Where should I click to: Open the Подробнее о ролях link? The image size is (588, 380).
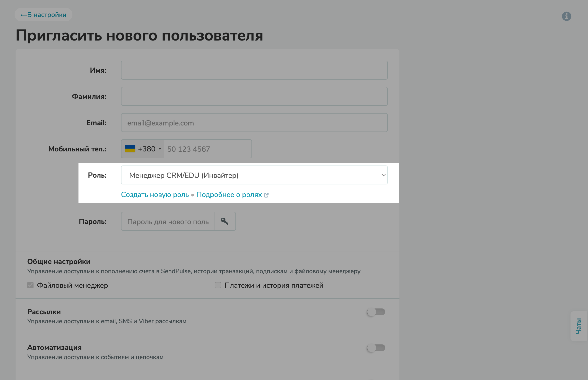click(x=229, y=195)
